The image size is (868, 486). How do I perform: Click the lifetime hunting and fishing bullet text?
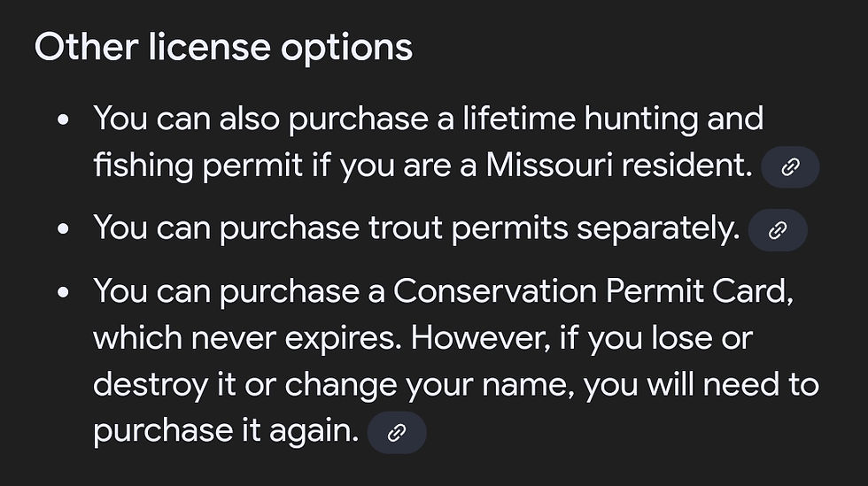point(427,142)
